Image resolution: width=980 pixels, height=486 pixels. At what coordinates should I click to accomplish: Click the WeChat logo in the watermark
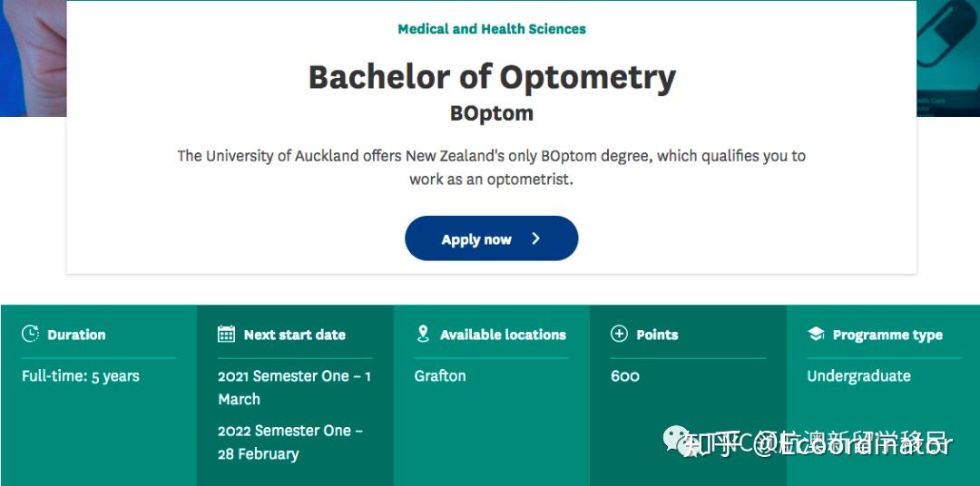point(678,442)
